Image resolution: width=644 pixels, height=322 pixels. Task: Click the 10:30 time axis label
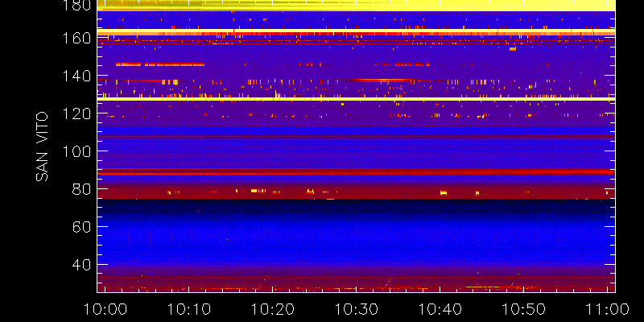(x=356, y=309)
